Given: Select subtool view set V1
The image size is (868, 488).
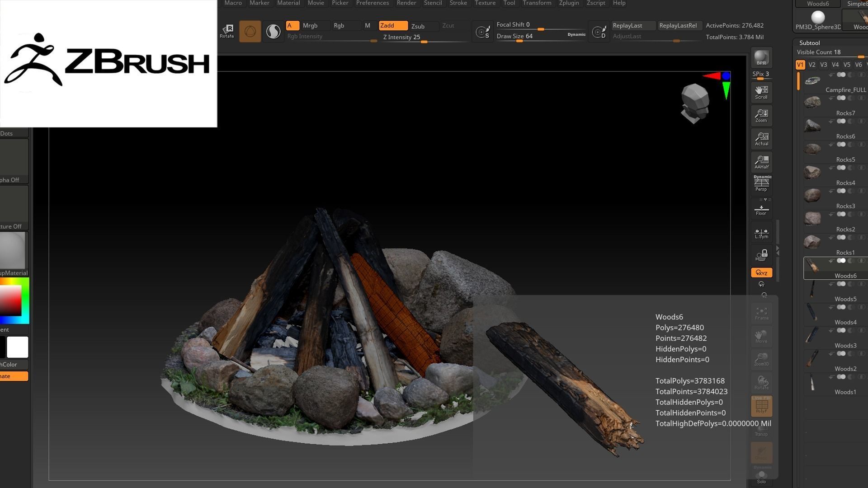Looking at the screenshot, I should (x=800, y=65).
